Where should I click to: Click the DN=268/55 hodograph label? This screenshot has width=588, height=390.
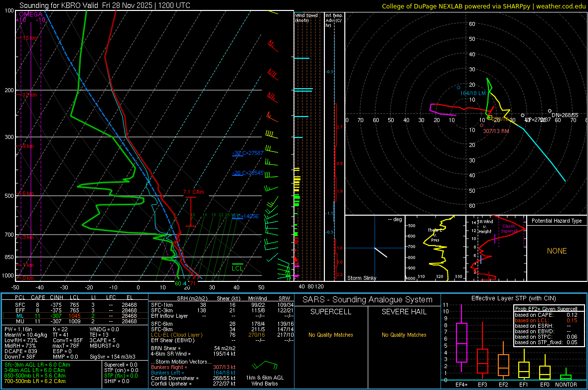pos(565,115)
